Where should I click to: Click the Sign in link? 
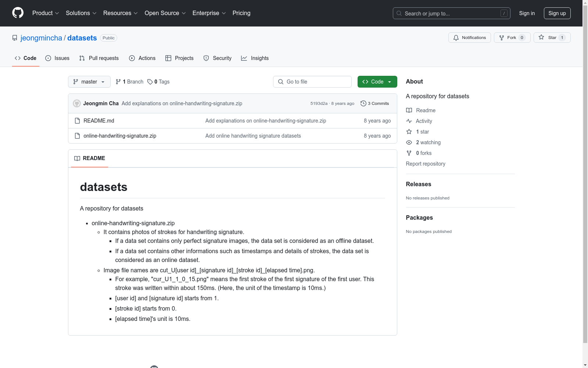pyautogui.click(x=527, y=13)
